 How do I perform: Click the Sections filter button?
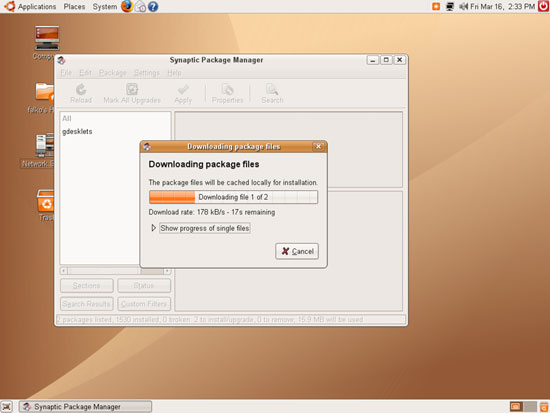87,286
